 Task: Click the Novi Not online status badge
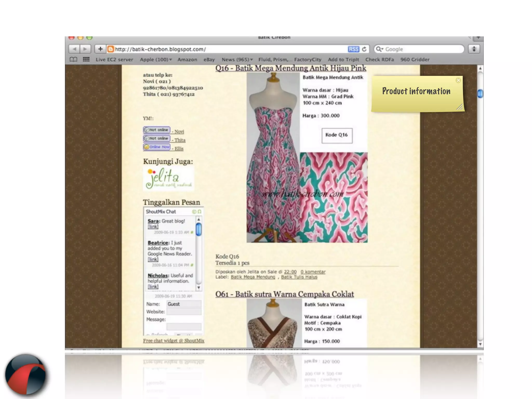pyautogui.click(x=157, y=130)
